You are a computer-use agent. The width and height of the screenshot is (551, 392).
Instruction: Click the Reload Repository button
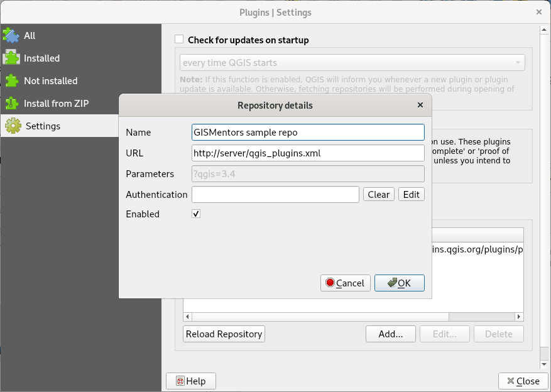point(224,334)
